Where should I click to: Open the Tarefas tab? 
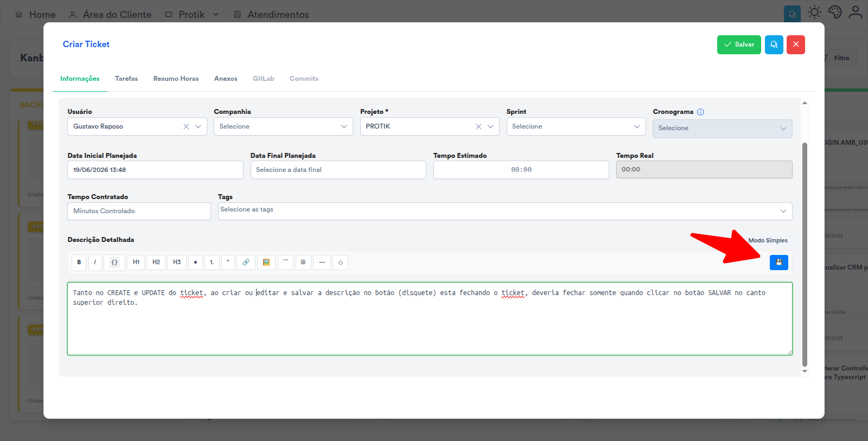(x=126, y=79)
